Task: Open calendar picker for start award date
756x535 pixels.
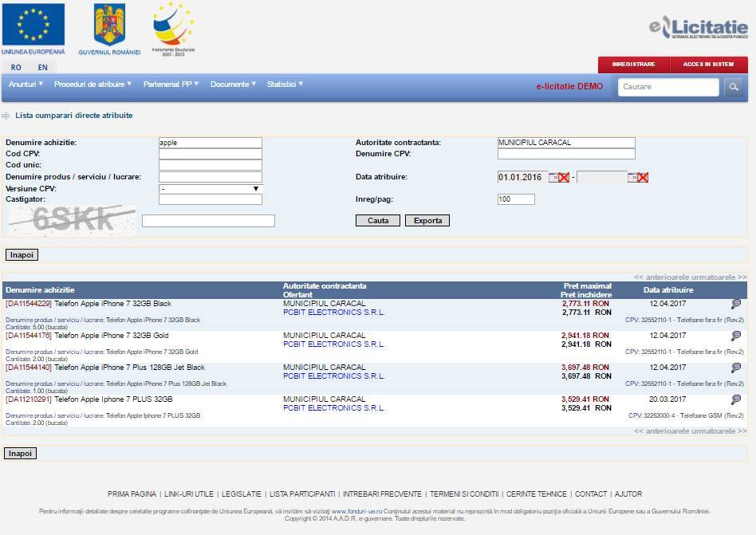Action: (553, 177)
